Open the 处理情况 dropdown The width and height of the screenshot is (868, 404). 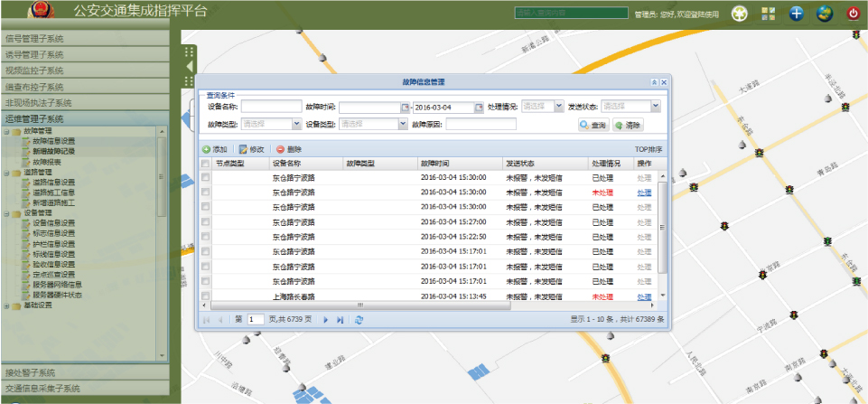pyautogui.click(x=559, y=107)
